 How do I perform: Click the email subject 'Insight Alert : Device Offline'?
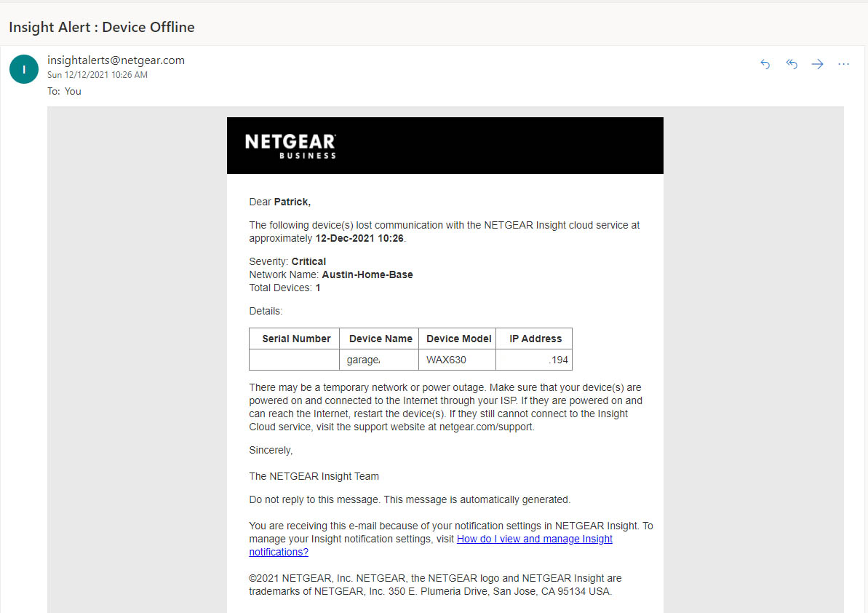coord(102,27)
